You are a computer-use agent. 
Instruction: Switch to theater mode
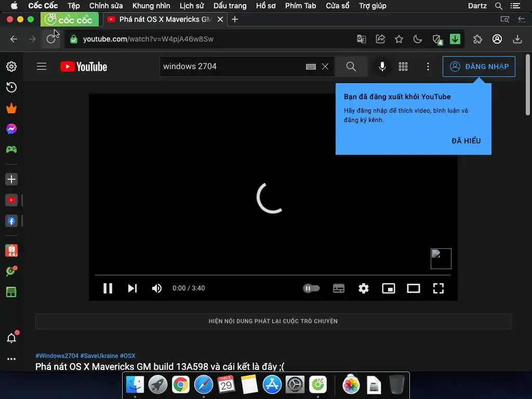pos(414,288)
